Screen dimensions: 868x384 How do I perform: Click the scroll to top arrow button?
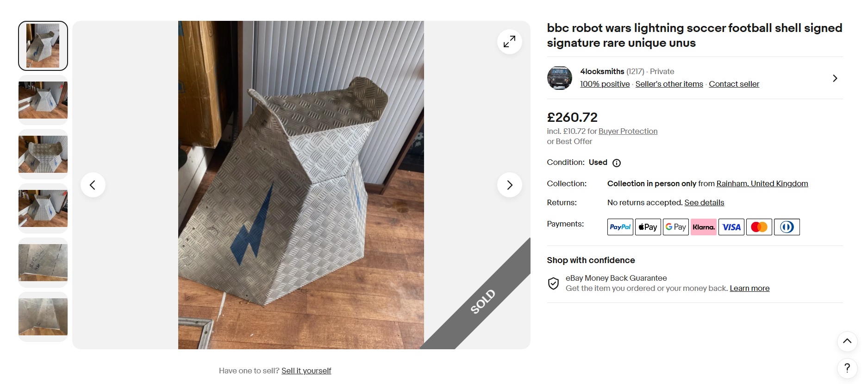[847, 341]
